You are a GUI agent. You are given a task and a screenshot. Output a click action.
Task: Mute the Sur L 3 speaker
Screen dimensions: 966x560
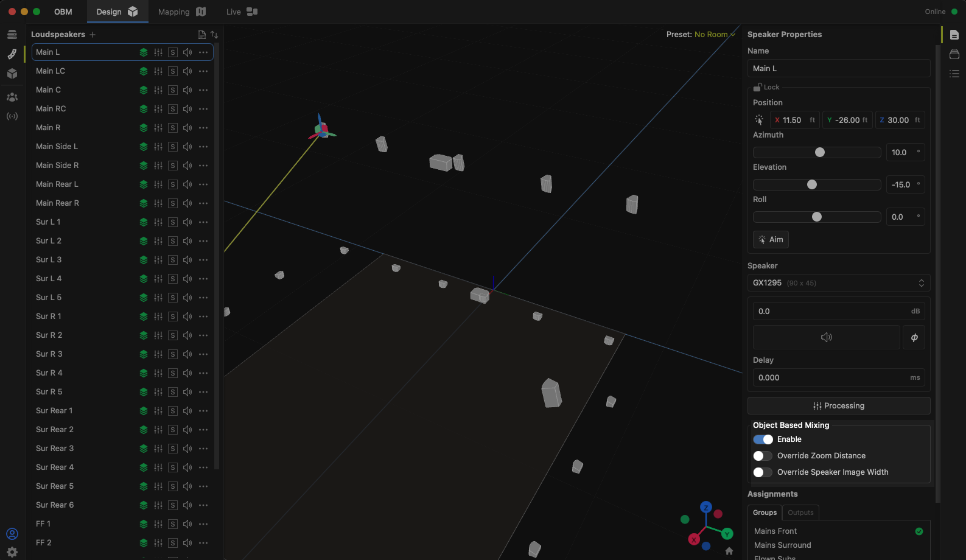(187, 260)
